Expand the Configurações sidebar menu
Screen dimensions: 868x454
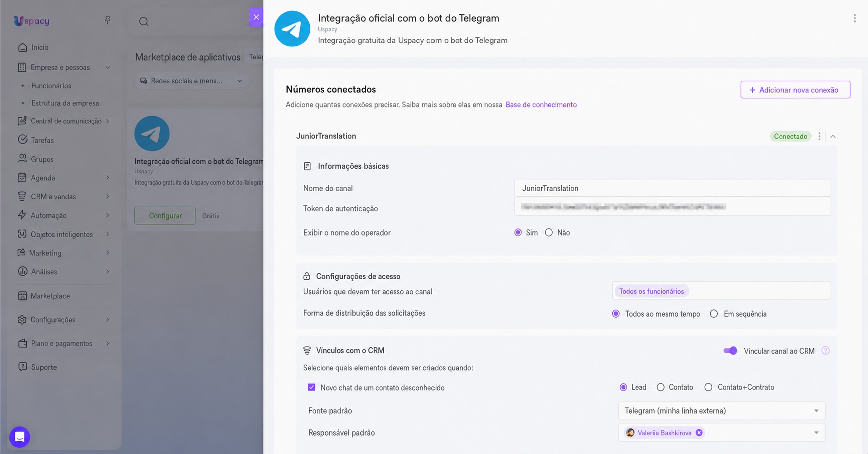(x=108, y=320)
